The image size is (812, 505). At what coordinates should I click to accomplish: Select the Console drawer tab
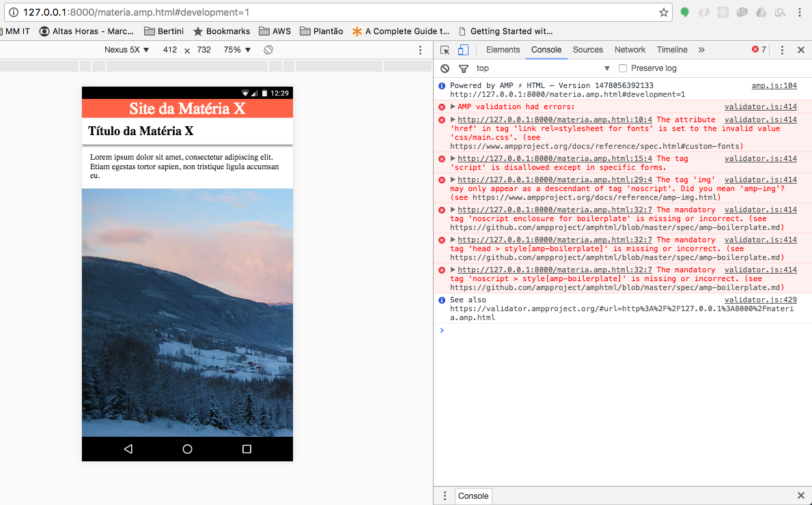473,495
